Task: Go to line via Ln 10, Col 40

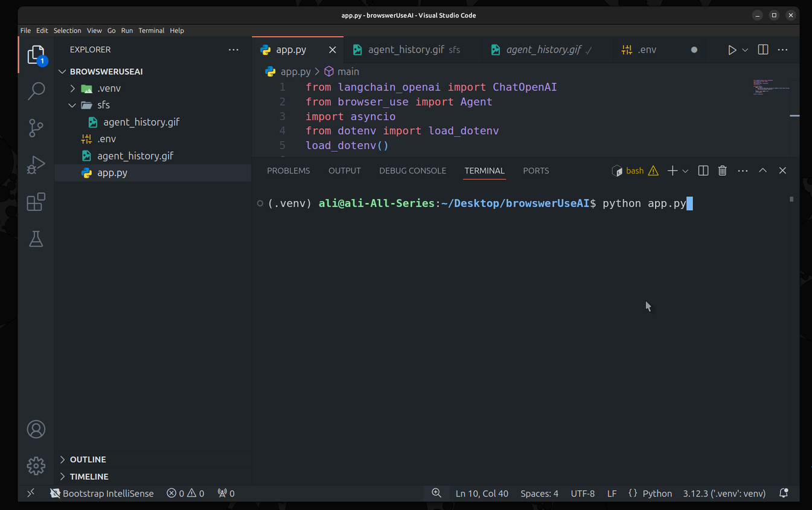Action: click(x=482, y=493)
